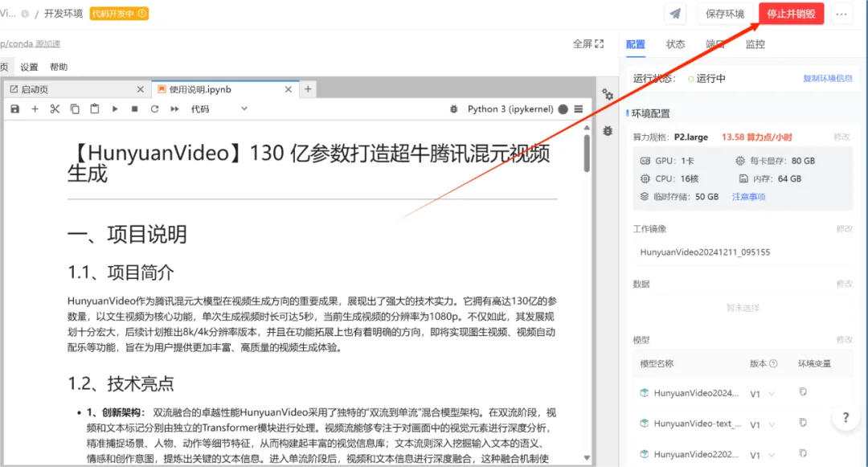Click the 代码开发中 status badge
Screen dimensions: 868x467
point(119,14)
